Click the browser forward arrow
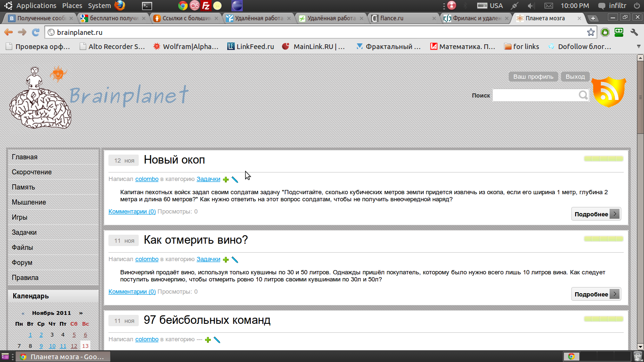This screenshot has width=644, height=362. [x=22, y=33]
